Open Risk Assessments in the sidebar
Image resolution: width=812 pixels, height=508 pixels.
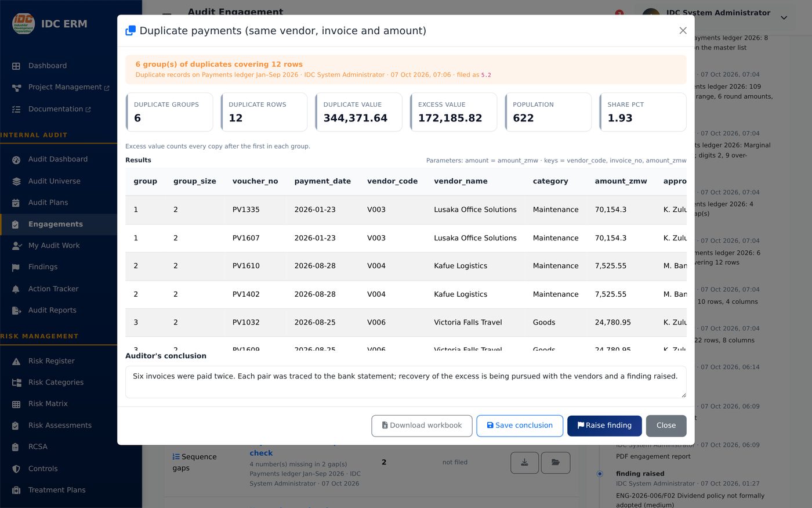59,426
